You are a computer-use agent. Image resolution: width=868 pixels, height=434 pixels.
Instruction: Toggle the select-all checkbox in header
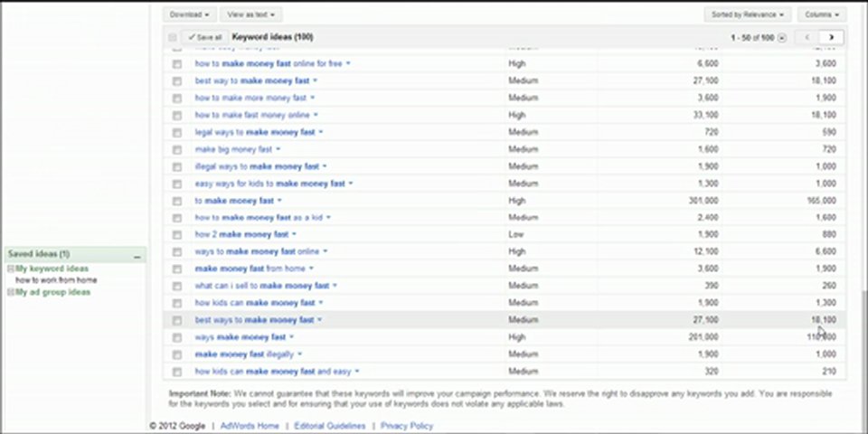172,38
